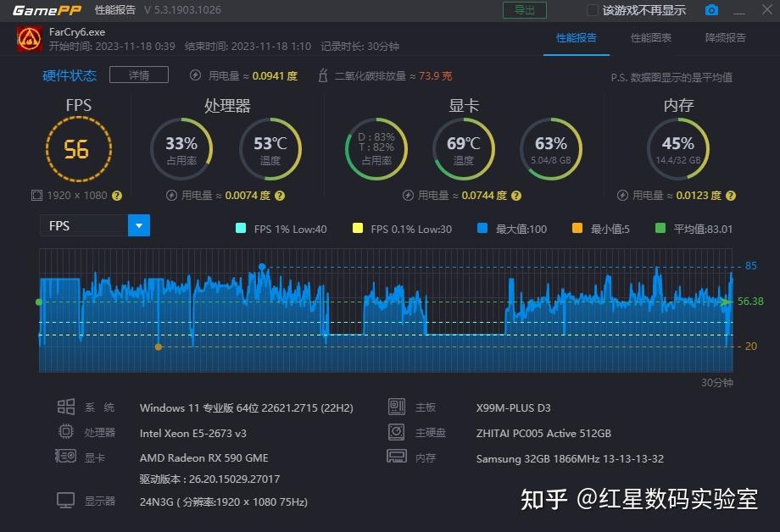Click the motherboard icon
The image size is (780, 532).
(397, 407)
